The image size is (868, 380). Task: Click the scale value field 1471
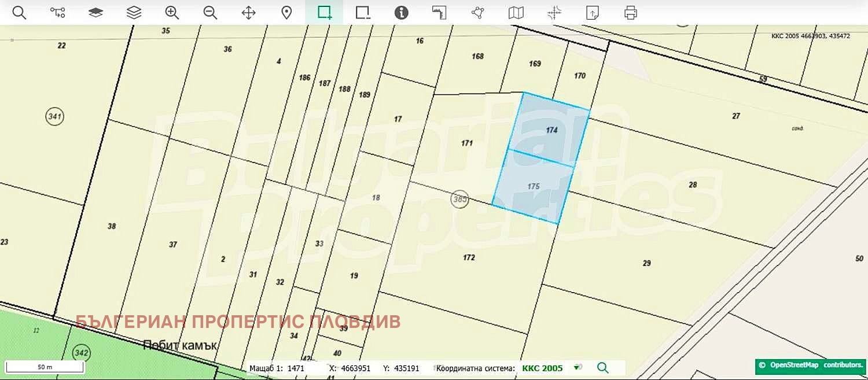[296, 368]
